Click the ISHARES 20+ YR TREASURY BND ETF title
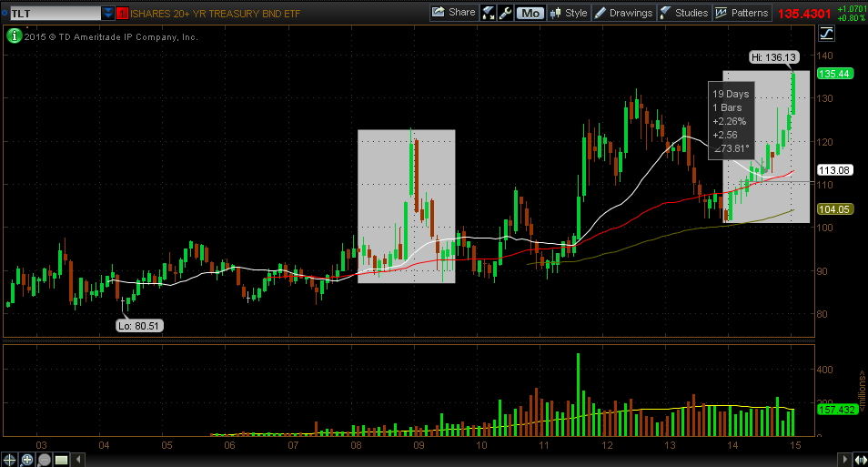This screenshot has height=467, width=868. click(x=216, y=14)
